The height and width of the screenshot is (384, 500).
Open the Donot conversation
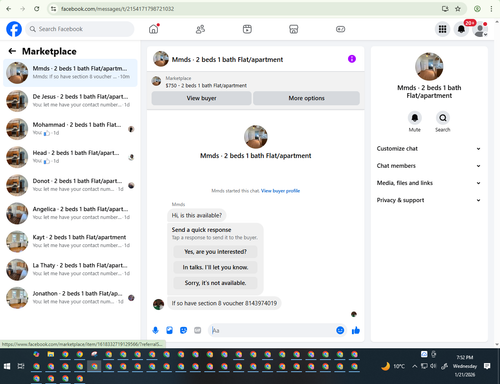[70, 185]
